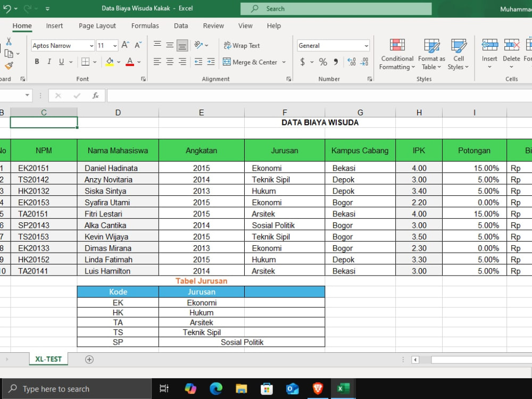The image size is (532, 399).
Task: Click the Copy icon
Action: point(9,54)
